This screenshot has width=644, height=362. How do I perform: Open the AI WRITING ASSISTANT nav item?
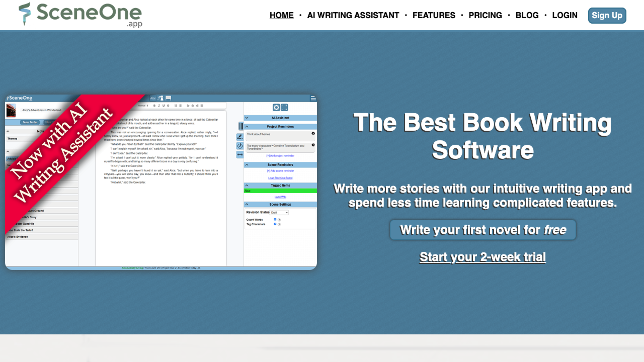tap(353, 15)
